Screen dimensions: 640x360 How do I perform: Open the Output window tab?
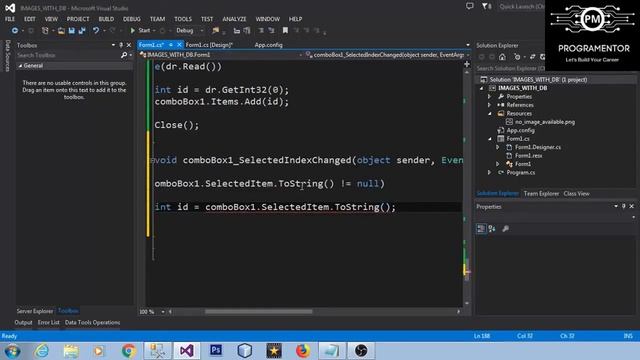click(23, 322)
